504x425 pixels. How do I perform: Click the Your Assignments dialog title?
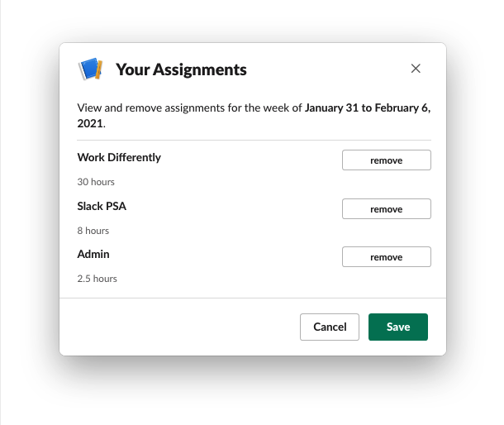pyautogui.click(x=181, y=69)
